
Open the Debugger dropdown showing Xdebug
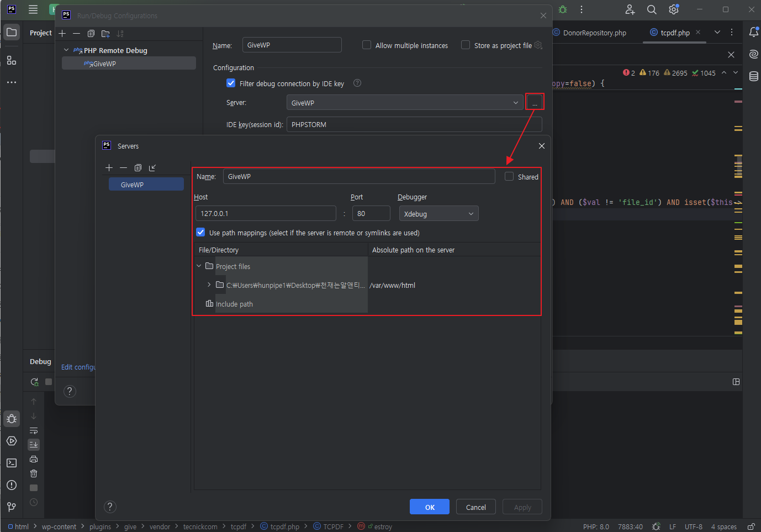pyautogui.click(x=439, y=214)
